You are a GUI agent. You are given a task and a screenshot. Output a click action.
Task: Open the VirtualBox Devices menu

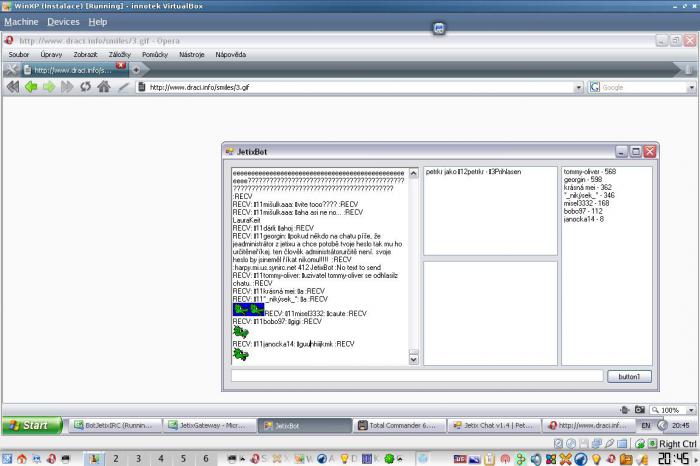[63, 22]
